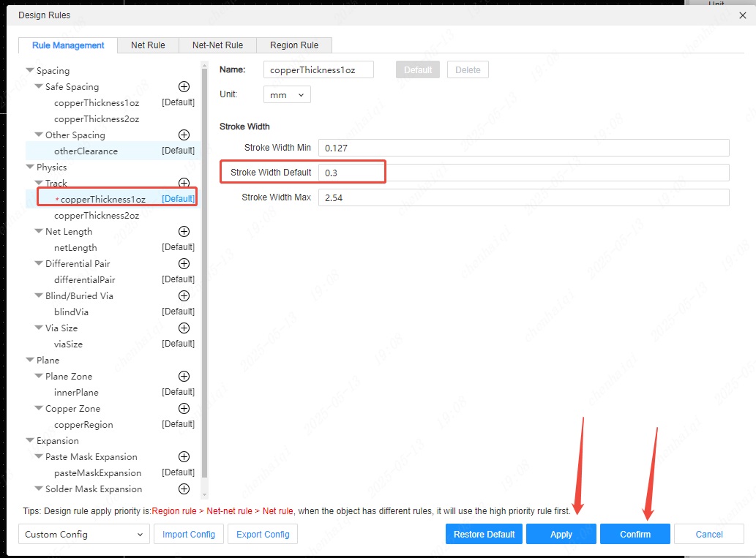Add new Paste Mask Expansion rule
756x558 pixels.
click(184, 457)
